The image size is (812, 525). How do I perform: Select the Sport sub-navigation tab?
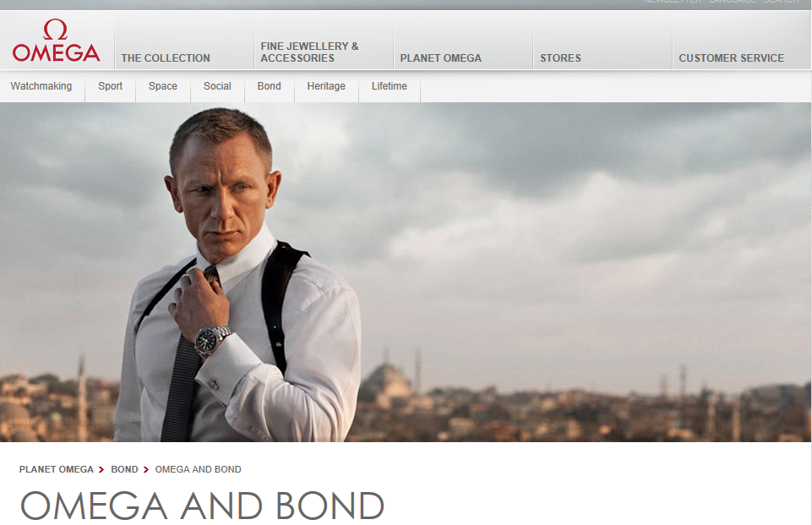pyautogui.click(x=111, y=86)
